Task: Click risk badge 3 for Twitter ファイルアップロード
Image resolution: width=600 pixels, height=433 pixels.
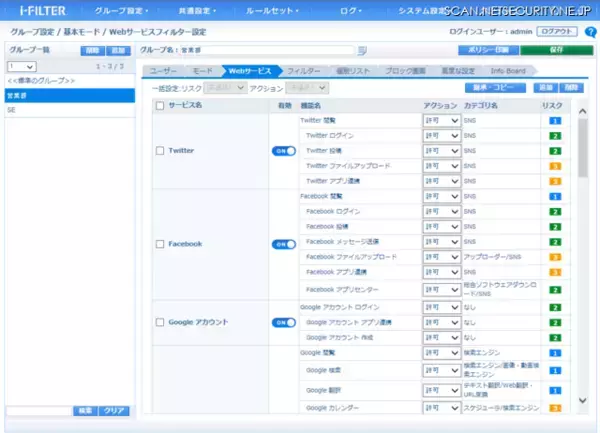Action: (554, 166)
